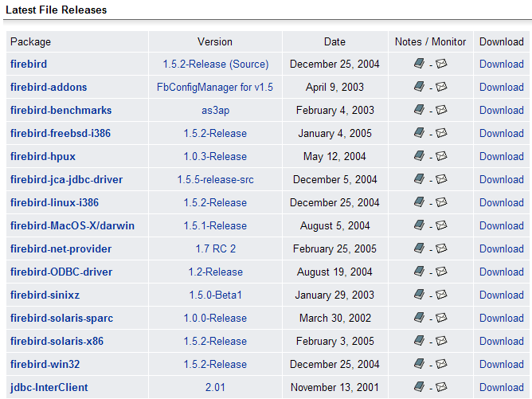Download the firebird-freebsd-i386 package
The height and width of the screenshot is (399, 532).
tap(501, 133)
